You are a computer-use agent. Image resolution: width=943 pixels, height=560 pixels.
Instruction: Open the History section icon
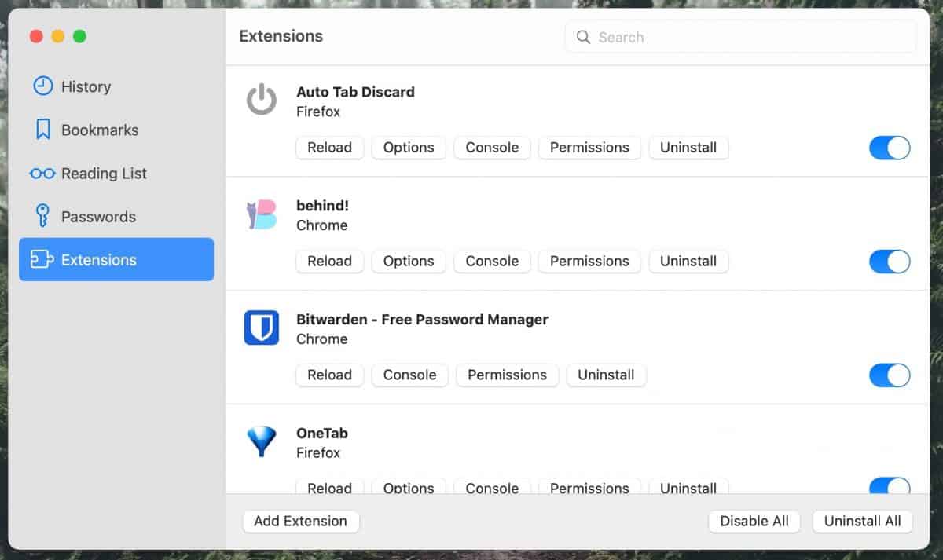42,86
